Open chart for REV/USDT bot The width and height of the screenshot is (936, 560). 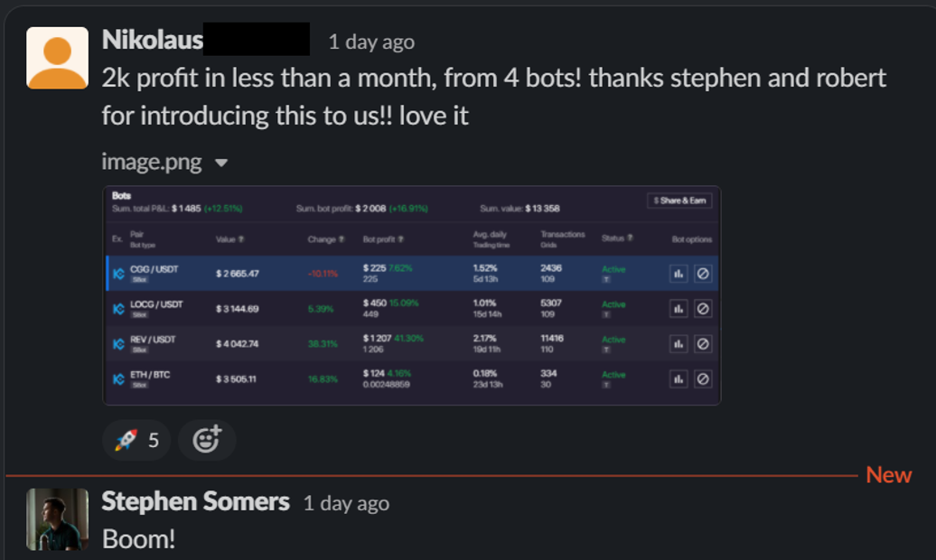click(679, 344)
